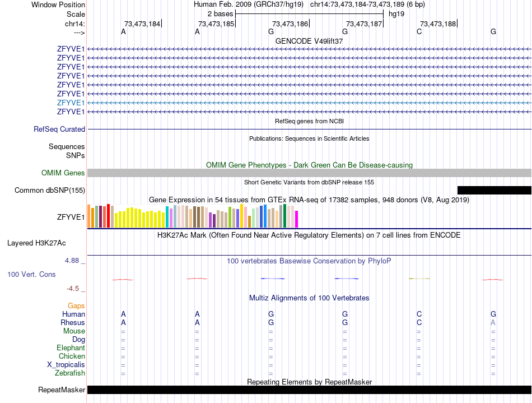532x403 pixels.
Task: Click the chr14: base position label
Action: pyautogui.click(x=74, y=24)
